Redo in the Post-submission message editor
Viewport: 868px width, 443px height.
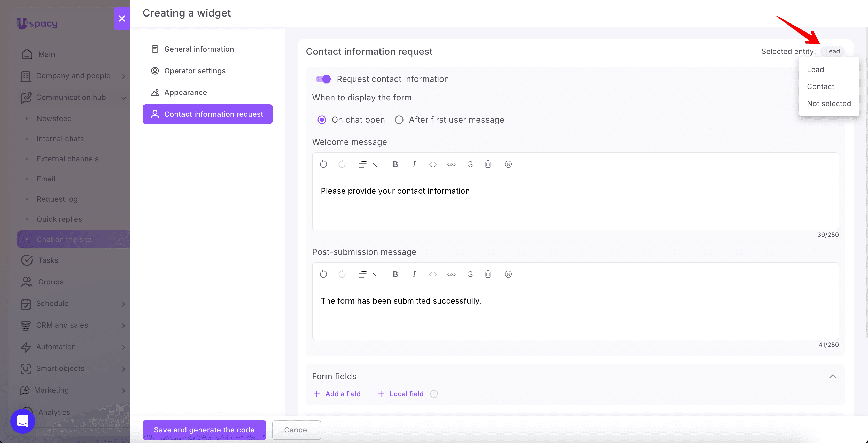[x=342, y=274]
